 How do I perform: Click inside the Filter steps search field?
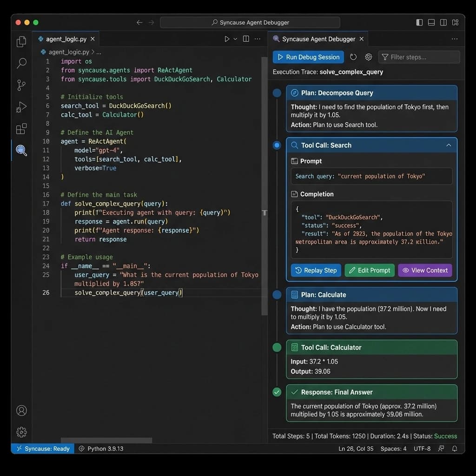coord(418,57)
